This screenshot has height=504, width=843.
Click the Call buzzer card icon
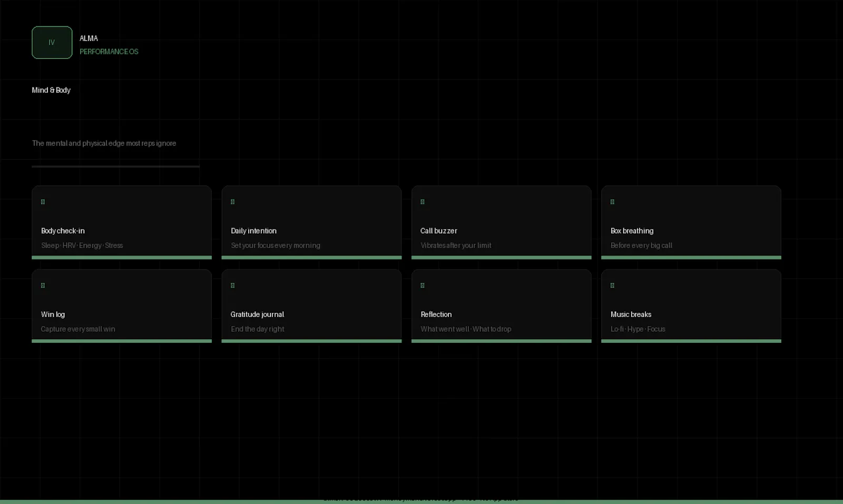423,202
